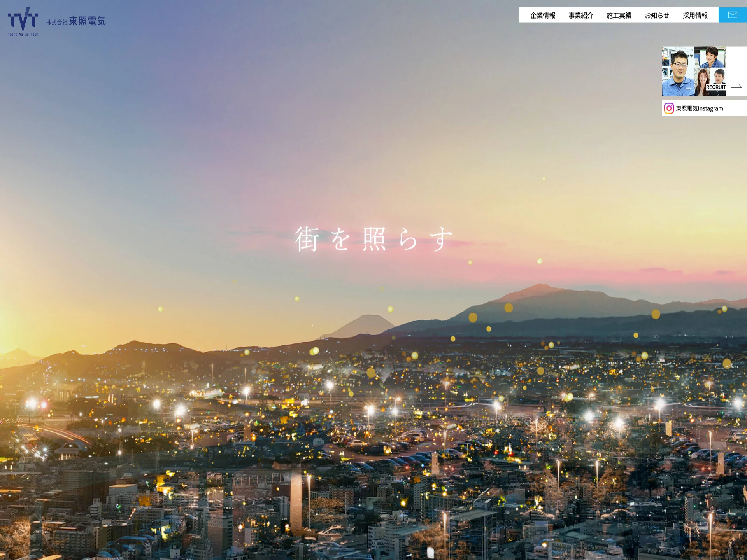Click the Instagram camera icon

pyautogui.click(x=669, y=108)
